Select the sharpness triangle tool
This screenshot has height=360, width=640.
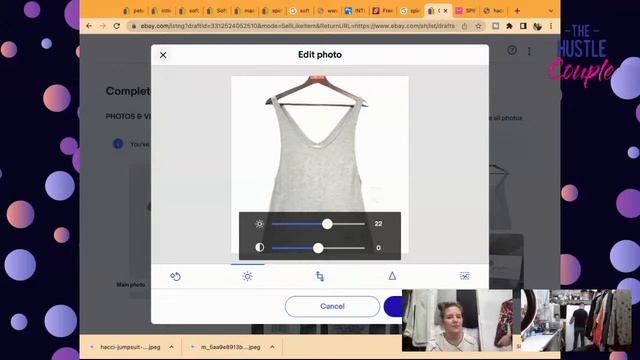coord(392,276)
